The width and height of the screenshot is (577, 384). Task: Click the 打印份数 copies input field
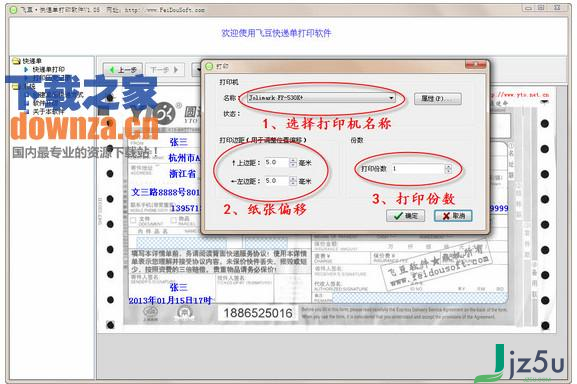click(x=418, y=169)
